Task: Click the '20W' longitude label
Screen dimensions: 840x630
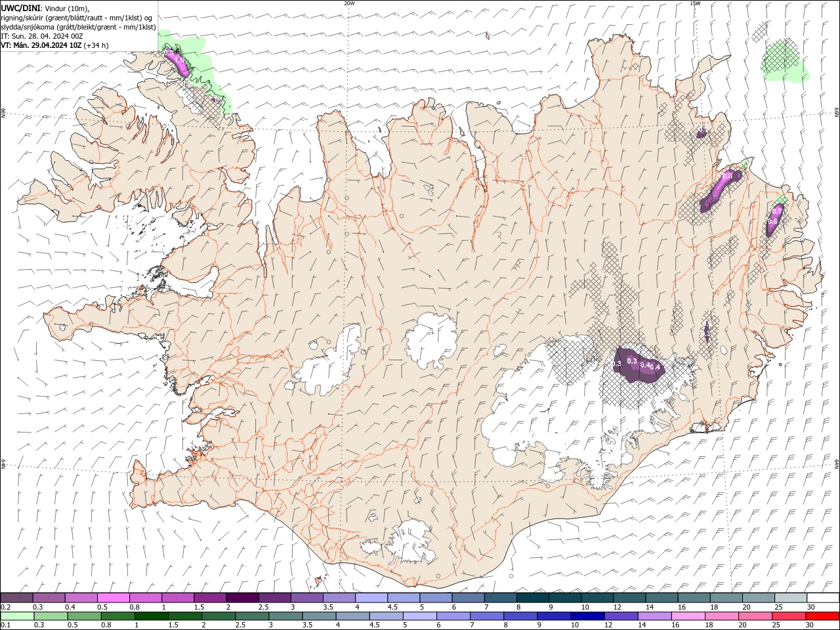Action: (350, 3)
